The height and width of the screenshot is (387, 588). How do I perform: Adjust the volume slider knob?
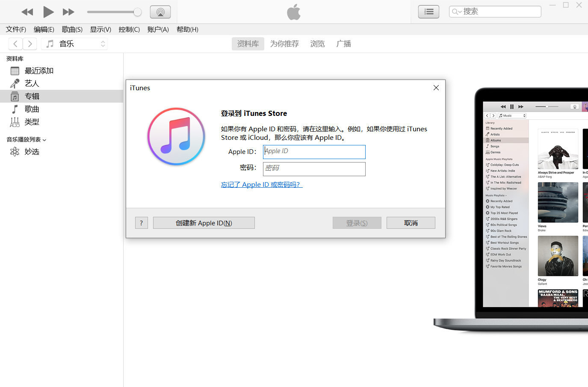pyautogui.click(x=137, y=12)
